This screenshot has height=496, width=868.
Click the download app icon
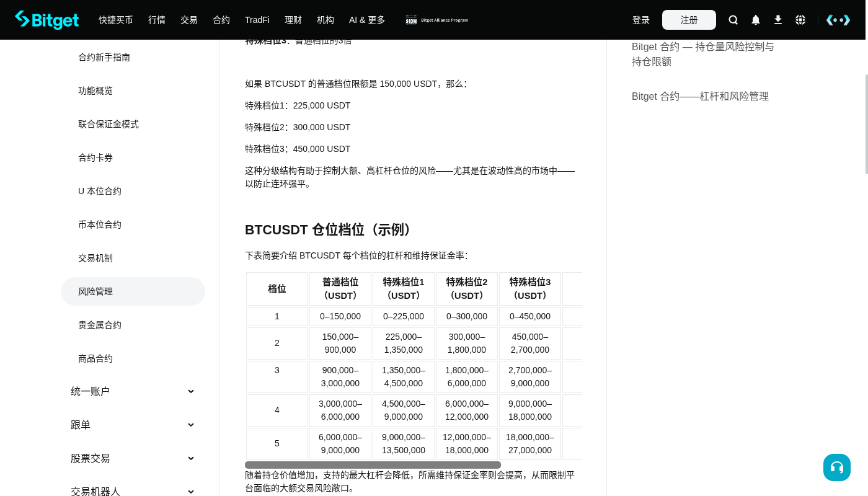[778, 20]
